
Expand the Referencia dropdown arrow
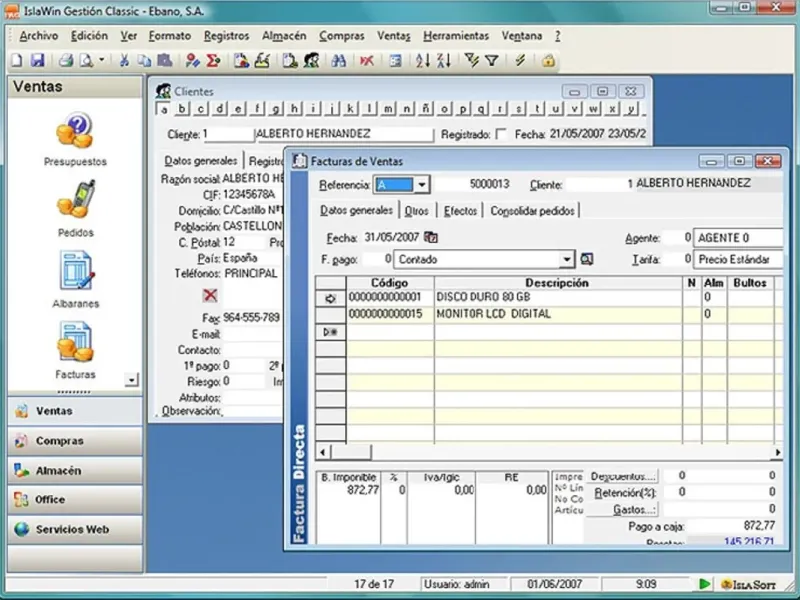pyautogui.click(x=421, y=185)
